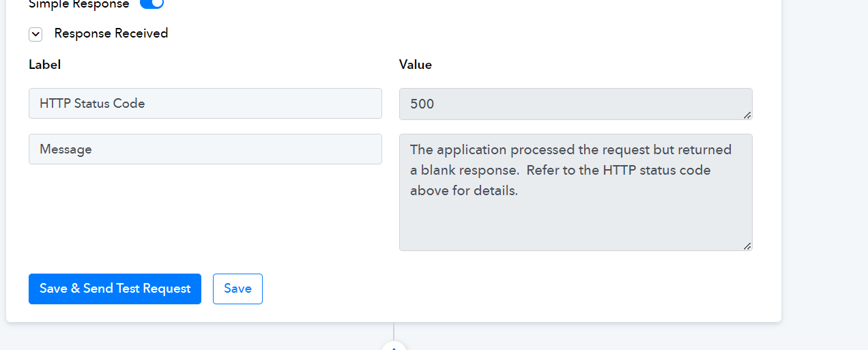The width and height of the screenshot is (868, 350).
Task: Click the Response Received section label
Action: click(x=111, y=33)
